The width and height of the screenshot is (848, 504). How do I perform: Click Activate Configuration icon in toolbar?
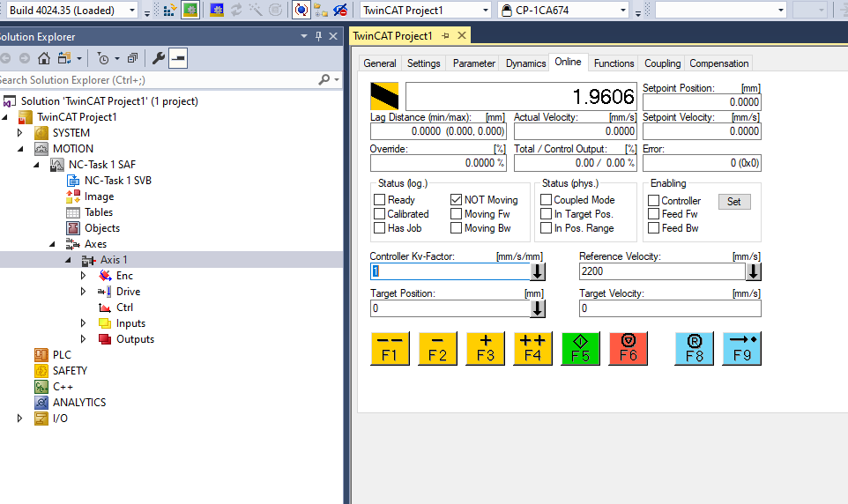tap(169, 10)
